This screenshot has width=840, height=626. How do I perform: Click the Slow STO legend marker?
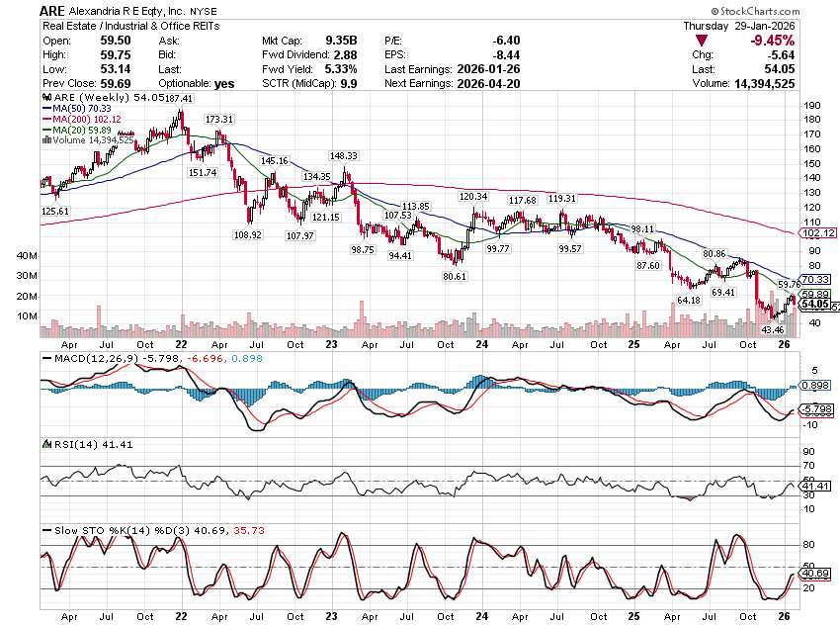point(45,530)
